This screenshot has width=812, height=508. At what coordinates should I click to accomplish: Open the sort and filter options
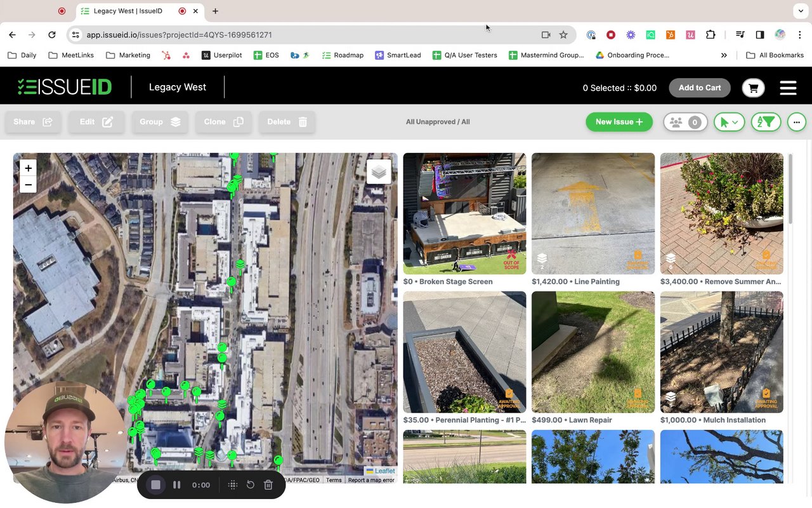[x=766, y=122]
